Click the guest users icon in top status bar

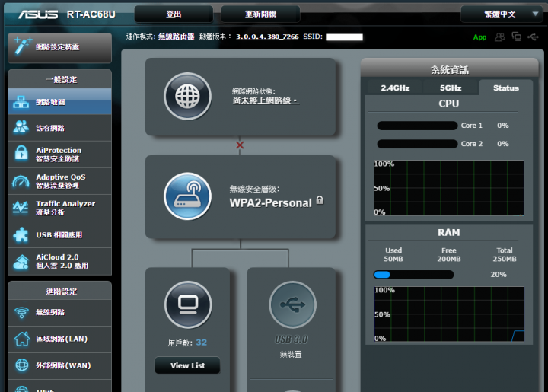coord(500,37)
